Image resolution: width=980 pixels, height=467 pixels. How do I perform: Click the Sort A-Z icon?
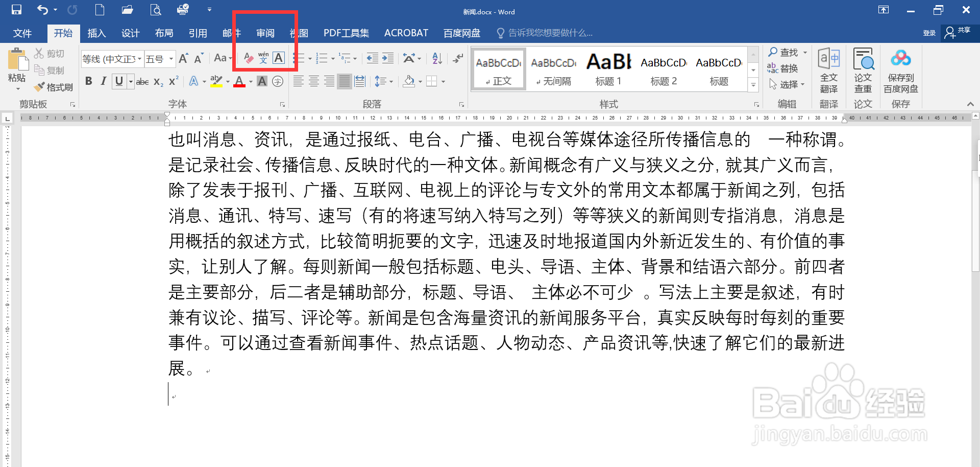[x=437, y=58]
